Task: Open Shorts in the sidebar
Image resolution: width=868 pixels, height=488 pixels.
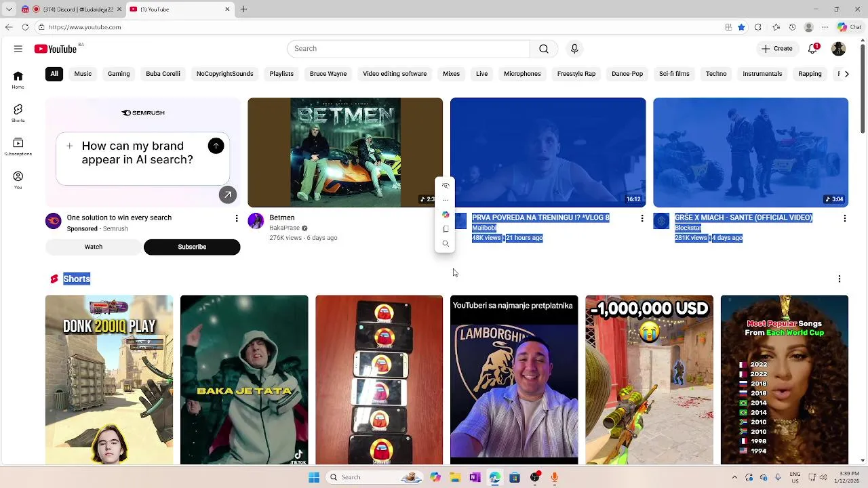Action: point(18,113)
